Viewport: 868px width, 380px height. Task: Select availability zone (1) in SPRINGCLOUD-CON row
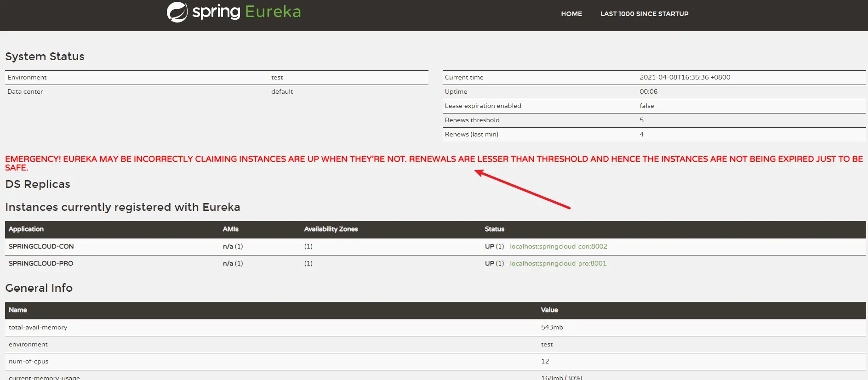point(308,246)
